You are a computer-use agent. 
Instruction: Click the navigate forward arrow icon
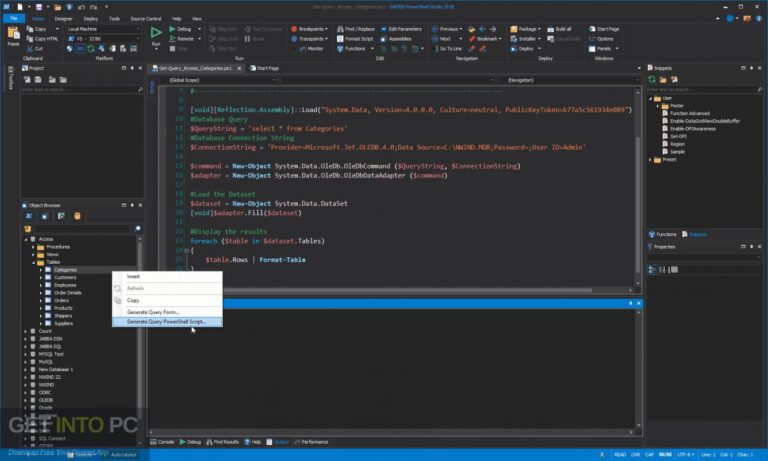tap(493, 29)
